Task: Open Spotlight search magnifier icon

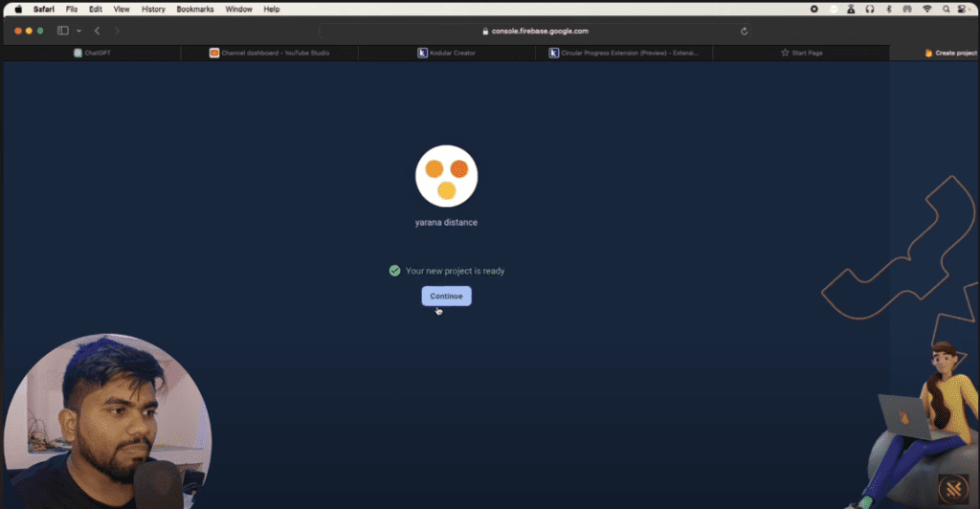Action: tap(946, 9)
